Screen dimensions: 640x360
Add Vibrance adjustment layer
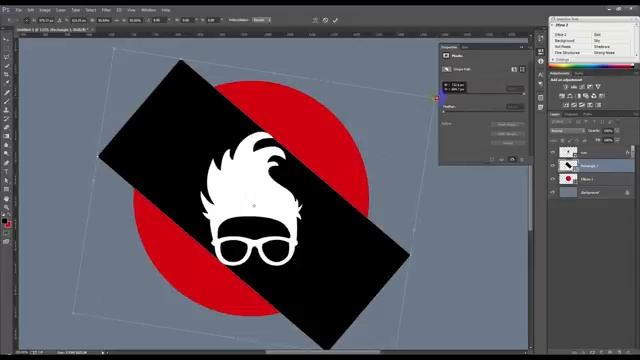click(598, 87)
